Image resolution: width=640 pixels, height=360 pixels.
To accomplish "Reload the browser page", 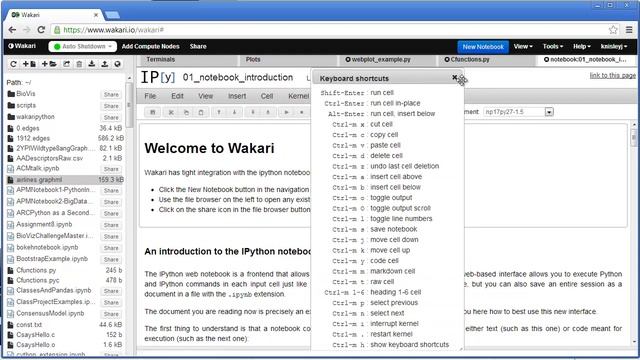I will pyautogui.click(x=41, y=30).
